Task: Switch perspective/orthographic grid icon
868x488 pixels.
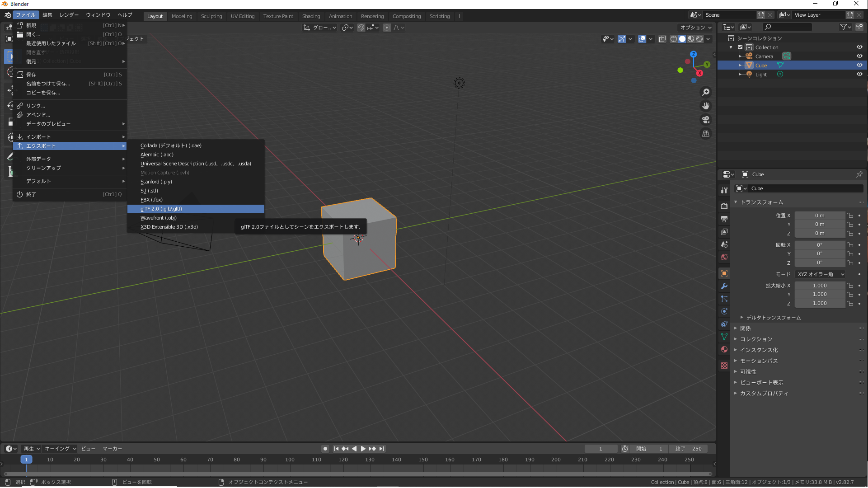Action: tap(705, 134)
